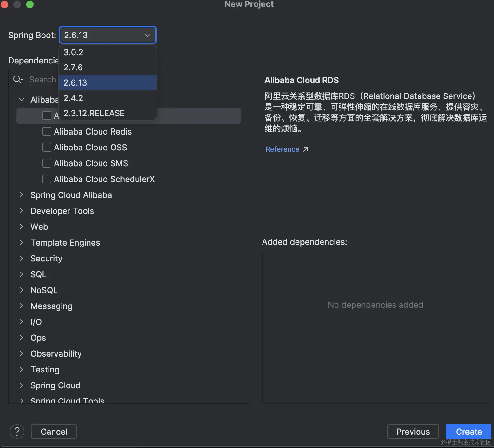Click the Reference external link arrow icon

pos(305,149)
